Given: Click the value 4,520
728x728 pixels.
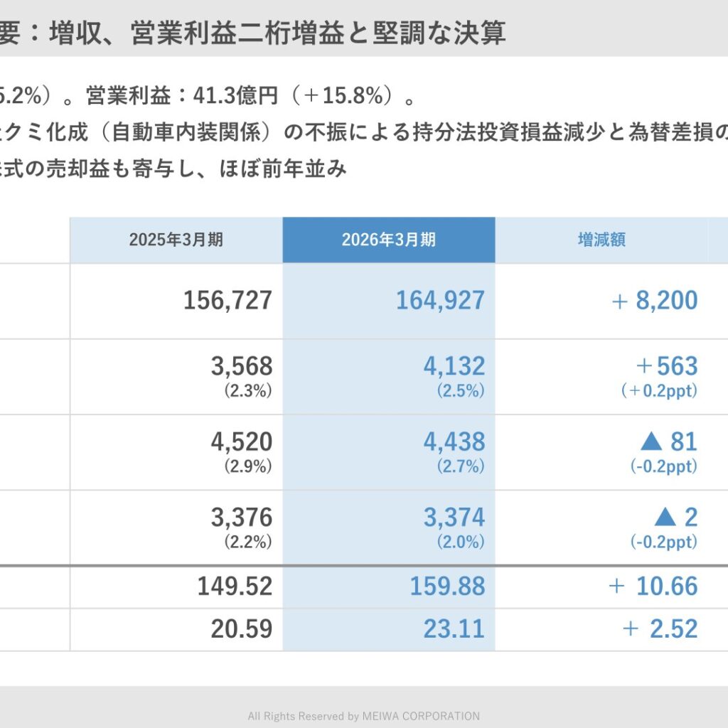Looking at the screenshot, I should tap(242, 441).
